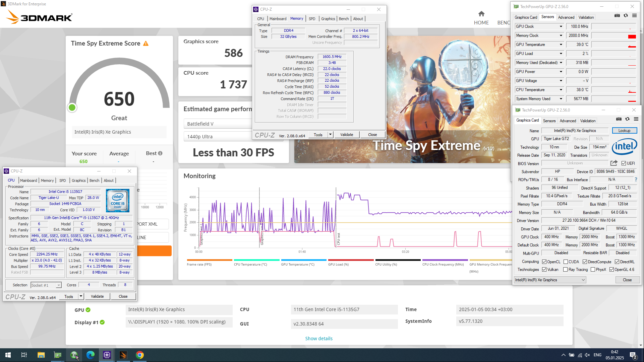Toggle Ray Tracing checkbox

(x=566, y=270)
